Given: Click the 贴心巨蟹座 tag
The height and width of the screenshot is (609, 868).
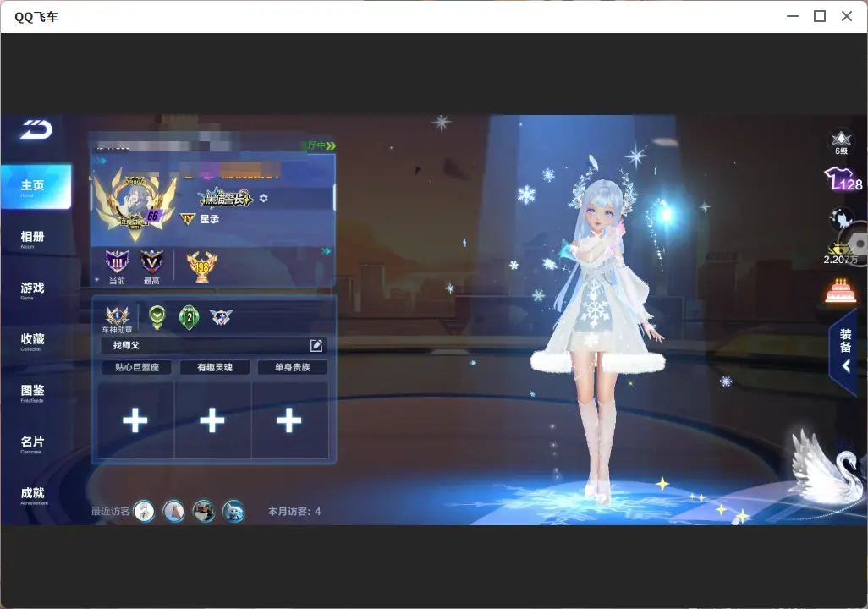Looking at the screenshot, I should [137, 368].
